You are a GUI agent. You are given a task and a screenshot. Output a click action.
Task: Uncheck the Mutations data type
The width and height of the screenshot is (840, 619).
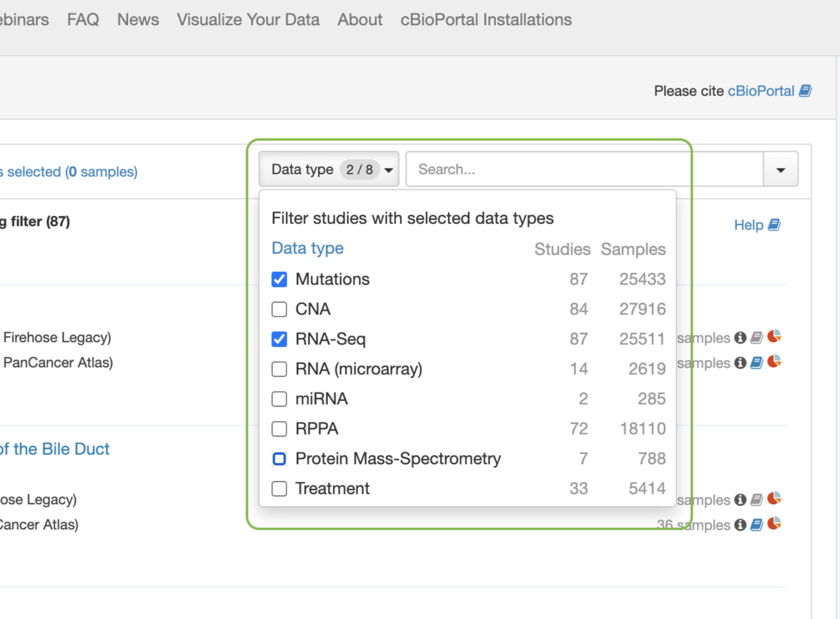click(x=279, y=279)
